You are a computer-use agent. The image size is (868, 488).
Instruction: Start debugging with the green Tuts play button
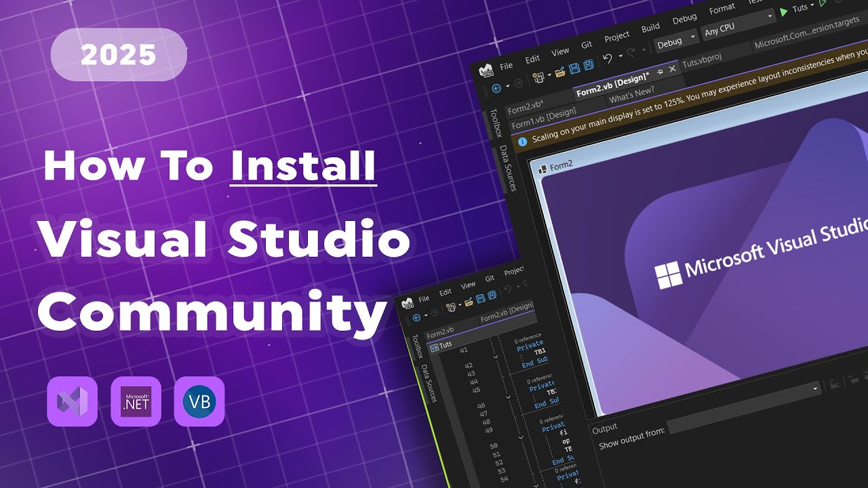[x=784, y=12]
